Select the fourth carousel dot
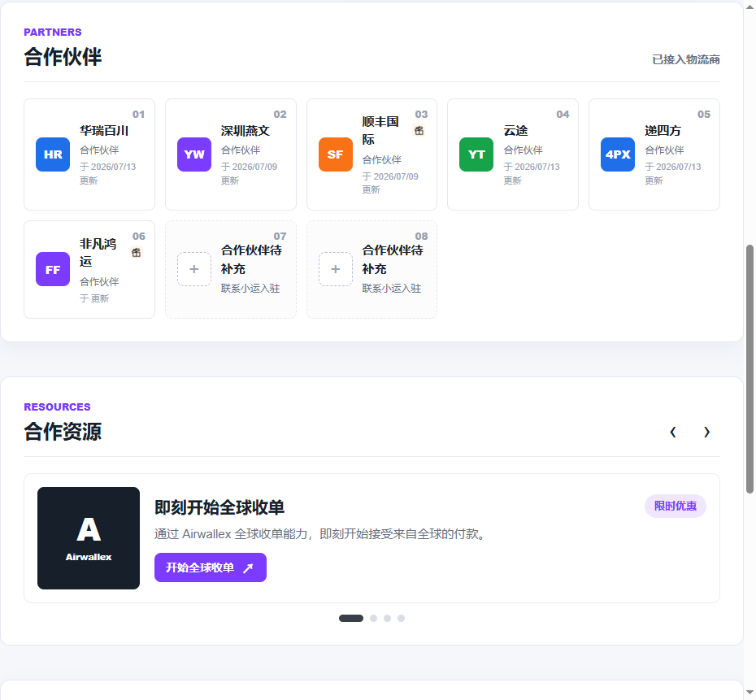Viewport: 756px width, 700px height. click(401, 618)
